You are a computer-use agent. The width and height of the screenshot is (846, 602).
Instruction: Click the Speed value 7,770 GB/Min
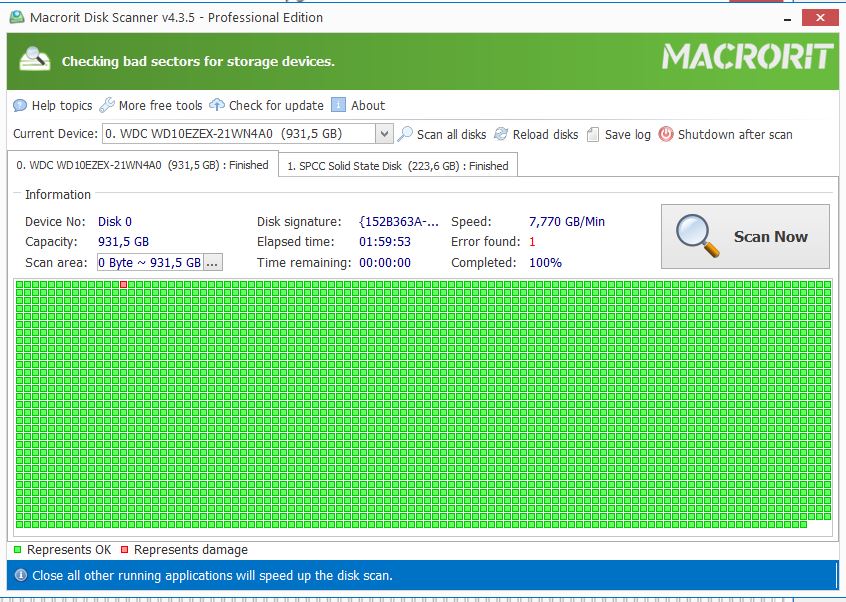click(567, 222)
